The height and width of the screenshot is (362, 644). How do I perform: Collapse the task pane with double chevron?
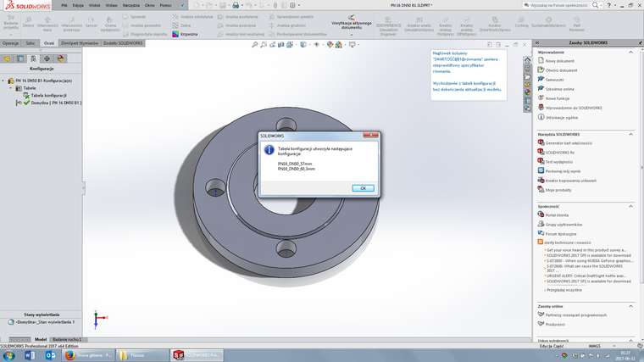click(x=536, y=42)
